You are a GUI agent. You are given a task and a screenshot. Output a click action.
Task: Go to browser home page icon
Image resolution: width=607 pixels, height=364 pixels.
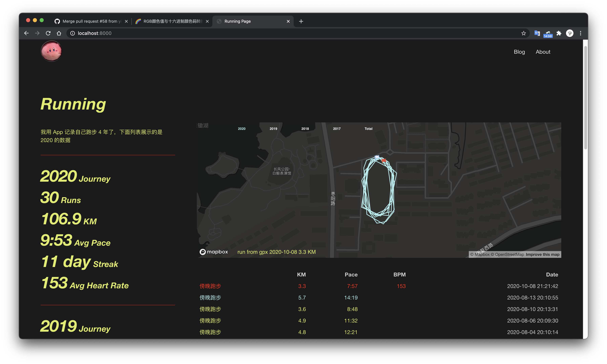59,33
